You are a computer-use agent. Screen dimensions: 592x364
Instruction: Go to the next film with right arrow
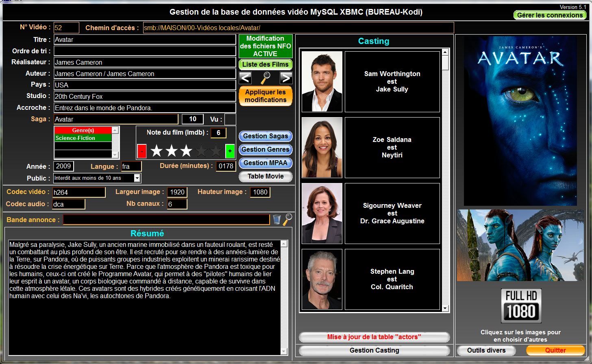tap(286, 78)
